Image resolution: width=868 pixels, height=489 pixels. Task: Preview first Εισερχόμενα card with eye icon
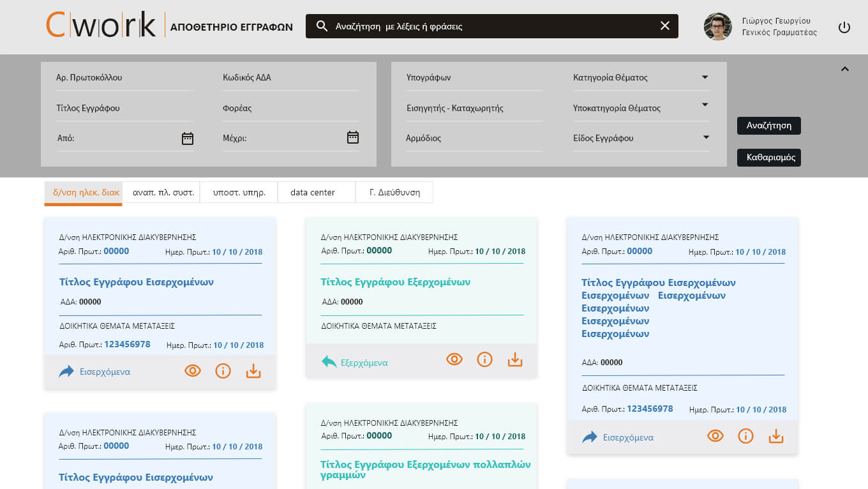pyautogui.click(x=192, y=371)
